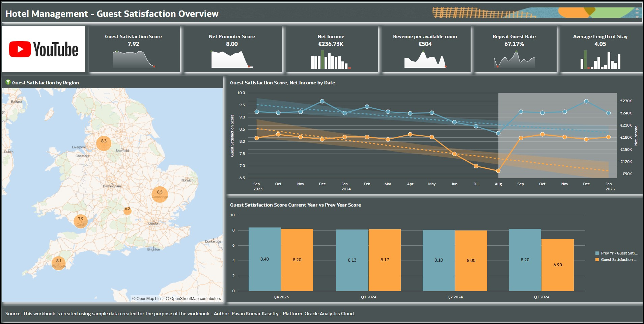
Task: Click the 'Belfast' label on the map
Action: coord(16,102)
